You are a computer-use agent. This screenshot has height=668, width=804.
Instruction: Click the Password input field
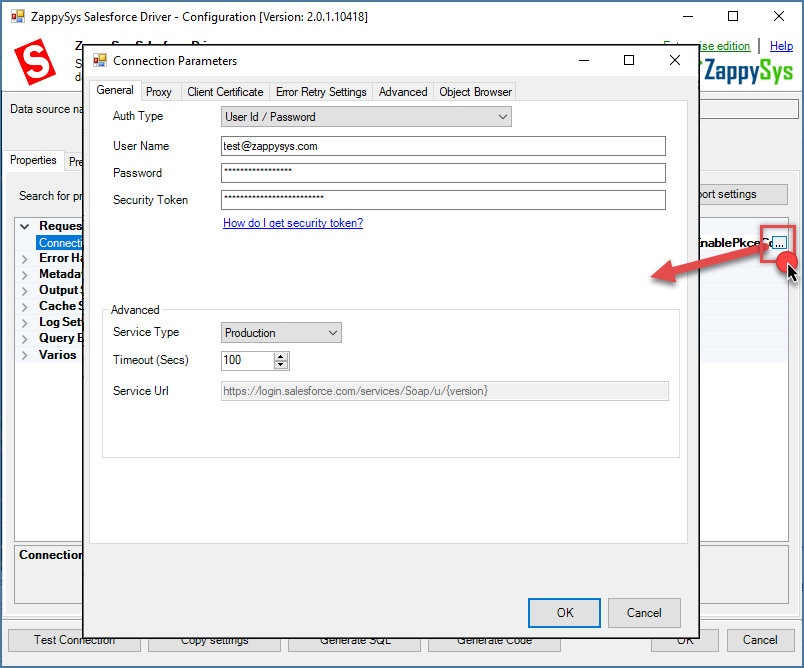(443, 173)
